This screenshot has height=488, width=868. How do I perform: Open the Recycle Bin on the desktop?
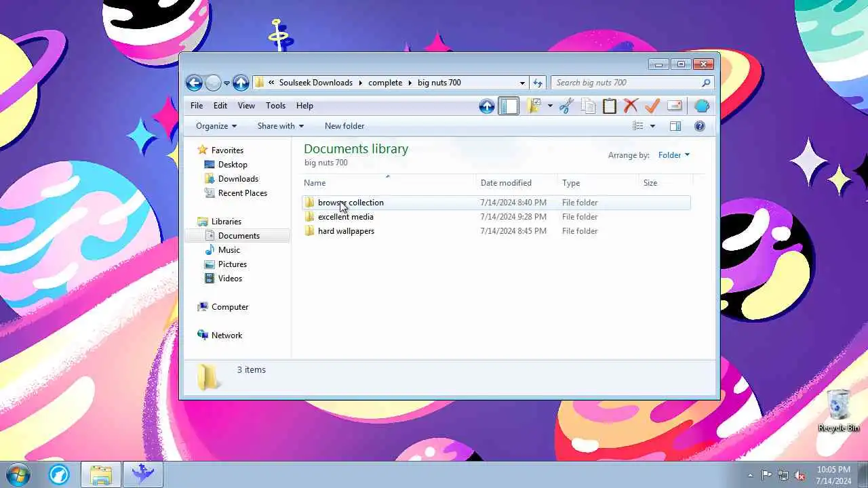click(839, 411)
